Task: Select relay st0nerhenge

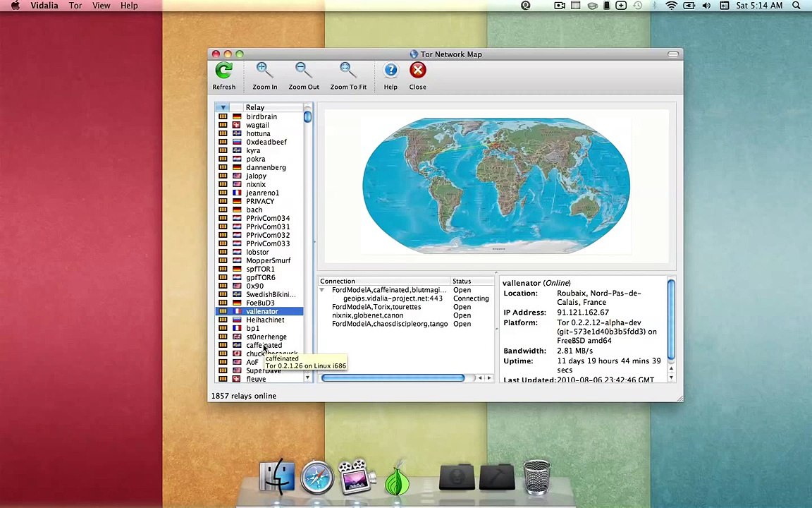Action: (x=259, y=337)
